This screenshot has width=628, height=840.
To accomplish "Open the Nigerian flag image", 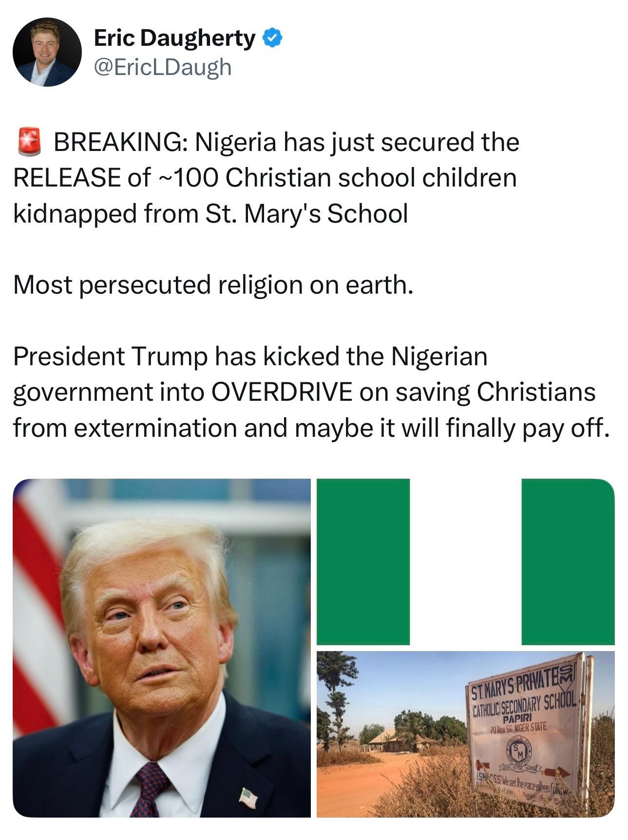I will click(x=465, y=562).
